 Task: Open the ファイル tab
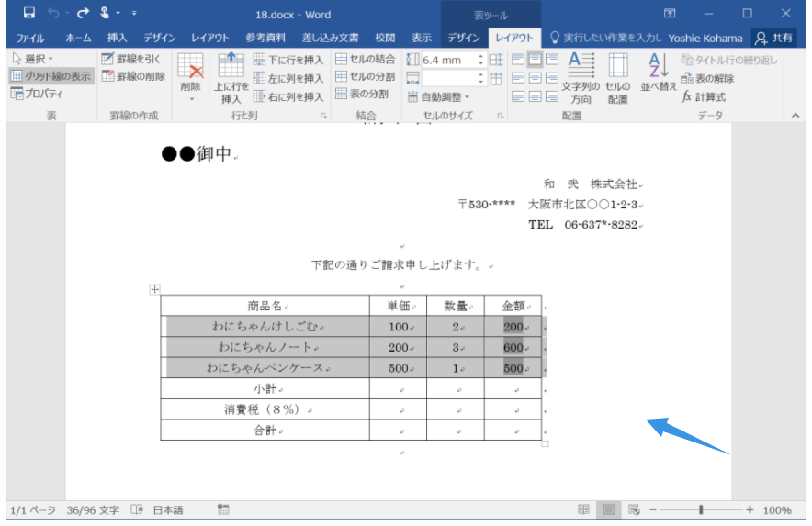[30, 38]
